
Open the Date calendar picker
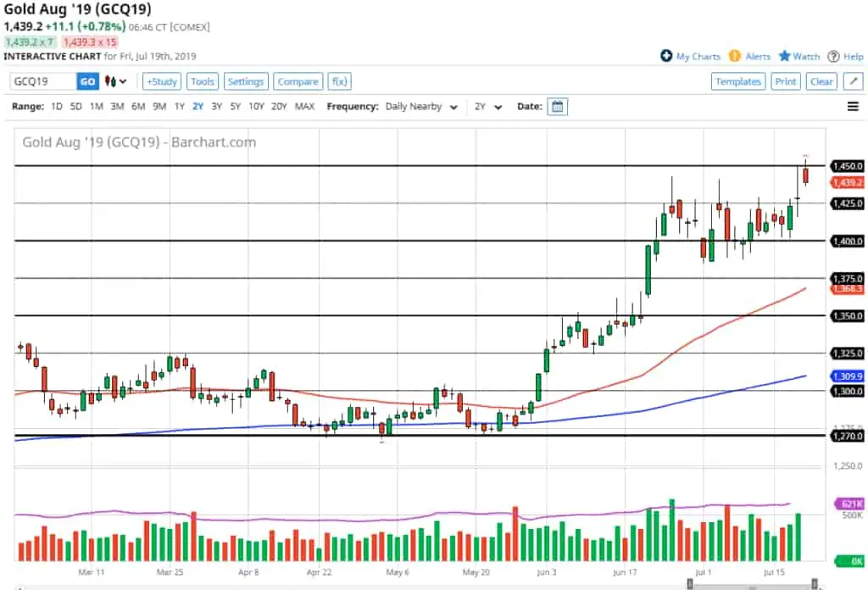pos(557,107)
